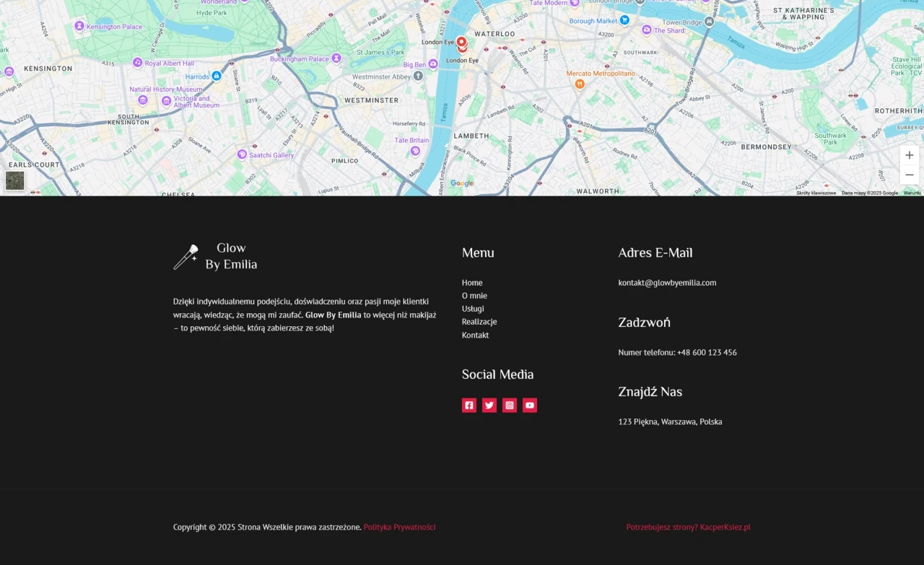
Task: Open the map Warunki terms link
Action: point(912,193)
